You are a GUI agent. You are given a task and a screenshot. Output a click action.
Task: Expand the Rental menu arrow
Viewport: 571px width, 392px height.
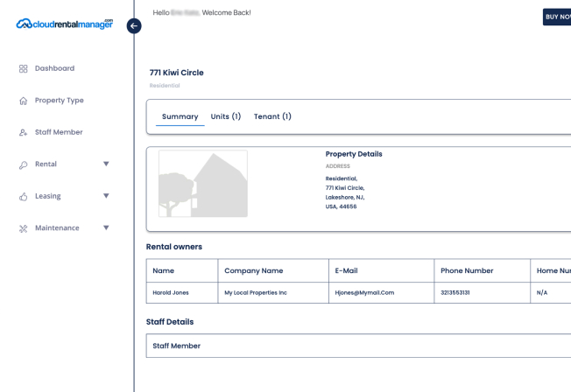[x=106, y=164]
